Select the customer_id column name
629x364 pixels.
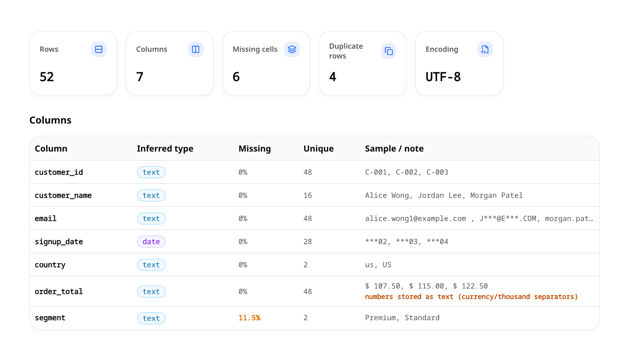(59, 172)
